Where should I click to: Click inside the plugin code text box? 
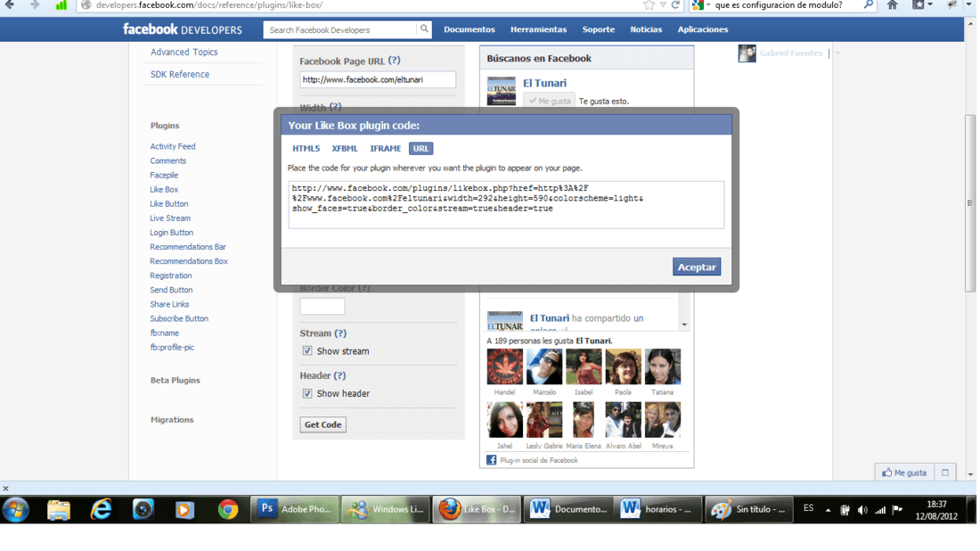coord(506,204)
